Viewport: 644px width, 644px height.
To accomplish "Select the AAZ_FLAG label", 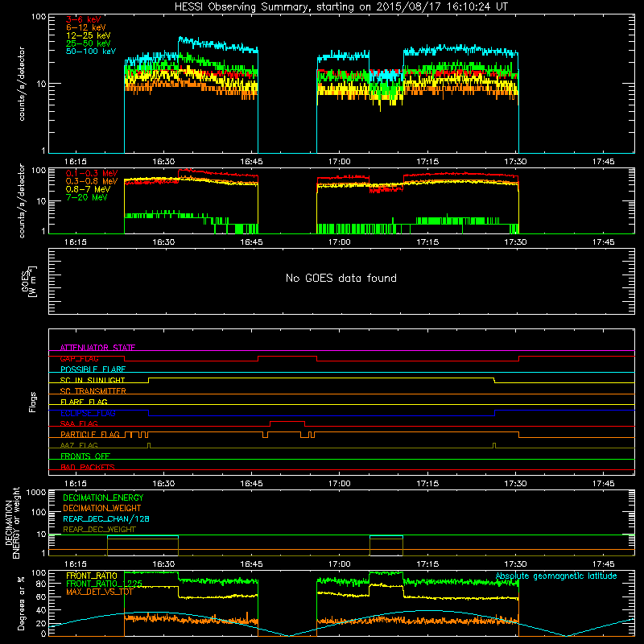I will pos(79,445).
